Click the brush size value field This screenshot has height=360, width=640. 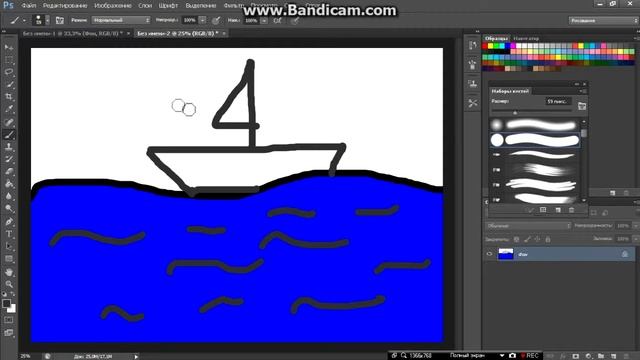pos(558,101)
